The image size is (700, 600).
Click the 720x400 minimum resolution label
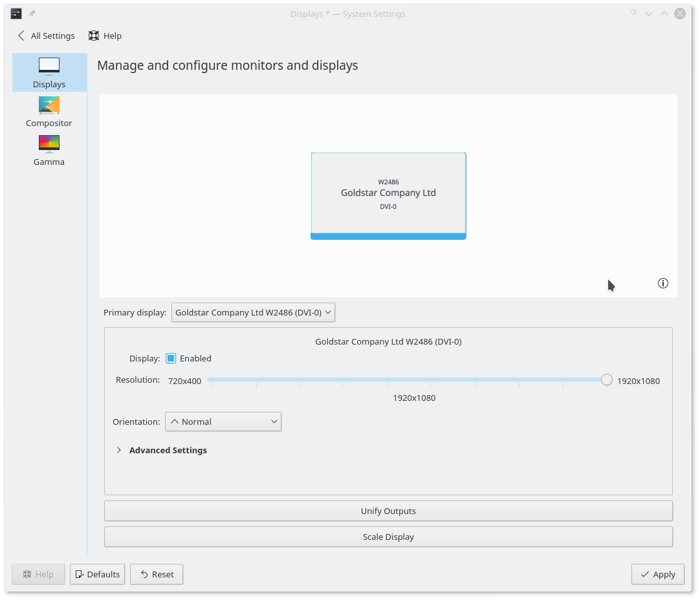(x=185, y=381)
